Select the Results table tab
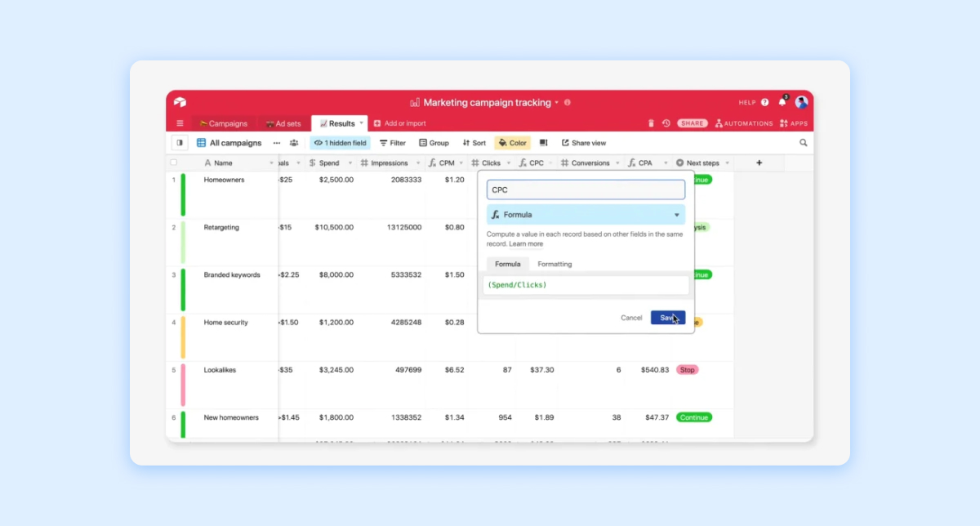This screenshot has height=526, width=980. [337, 123]
